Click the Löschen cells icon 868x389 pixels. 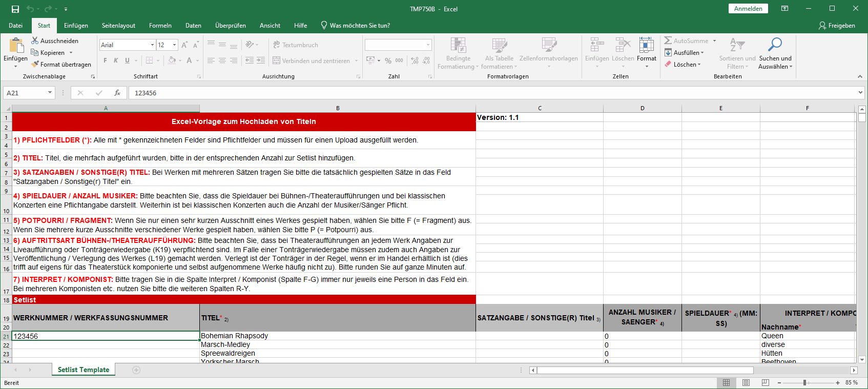[x=623, y=45]
